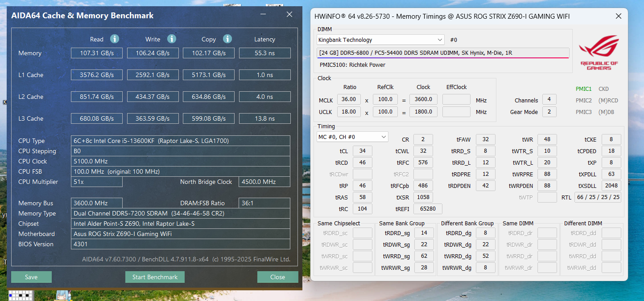This screenshot has height=301, width=644.
Task: Click the PMIC1 label
Action: tap(584, 89)
